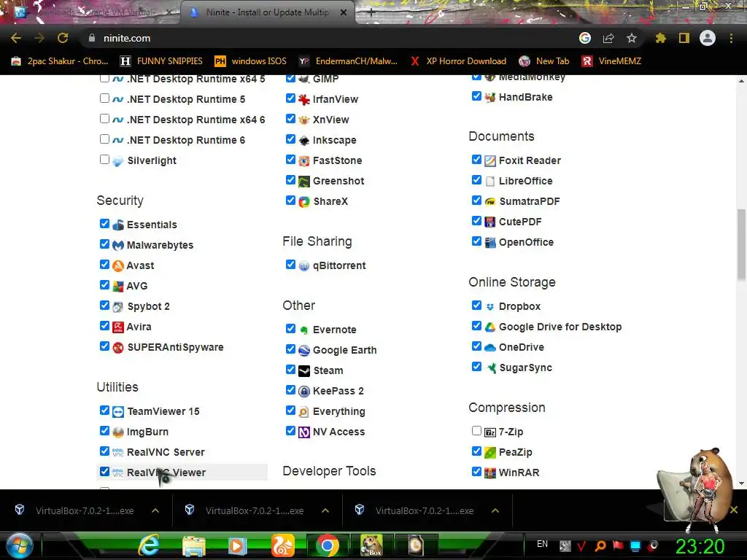Open File Explorer folder in the taskbar

[x=194, y=545]
